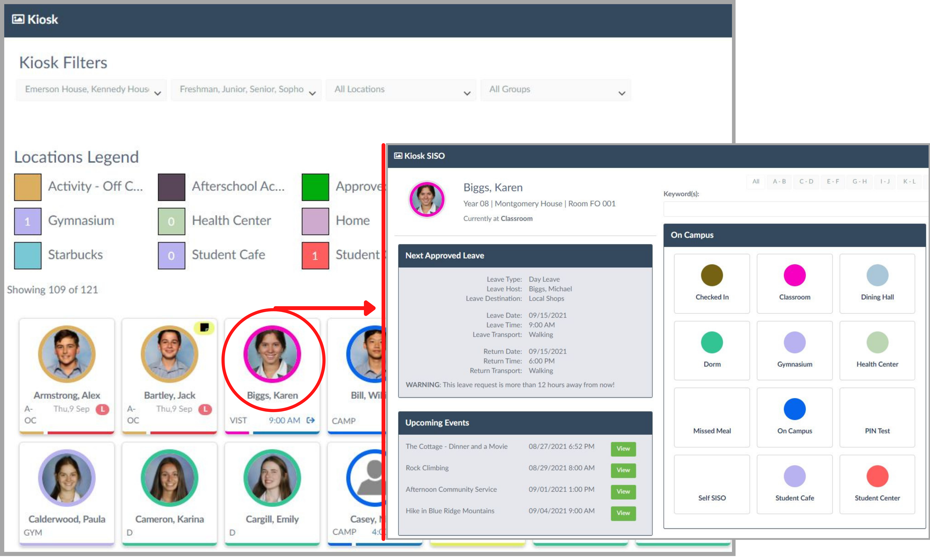Screen dimensions: 930x560
Task: Open the Emerson House filter dropdown
Action: (91, 90)
